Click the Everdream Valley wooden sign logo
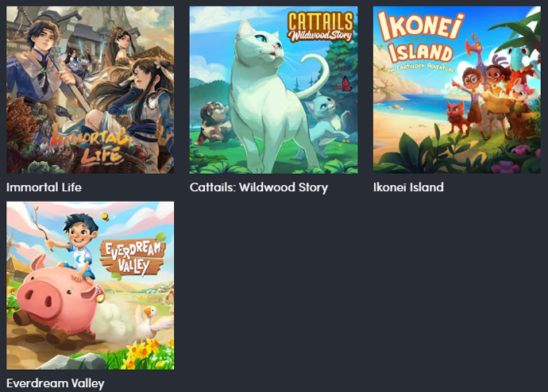The height and width of the screenshot is (392, 548). point(133,257)
